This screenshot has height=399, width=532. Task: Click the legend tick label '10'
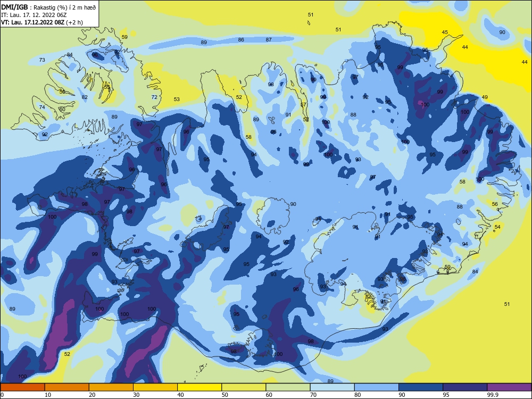point(48,395)
